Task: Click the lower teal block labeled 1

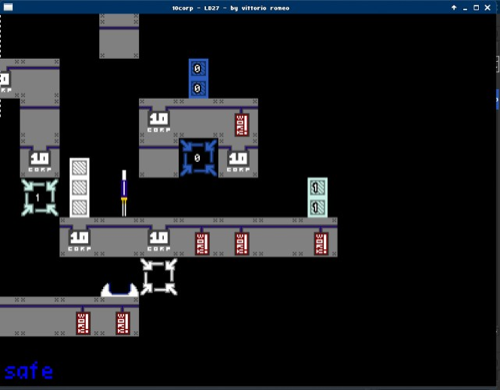Action: tap(317, 207)
